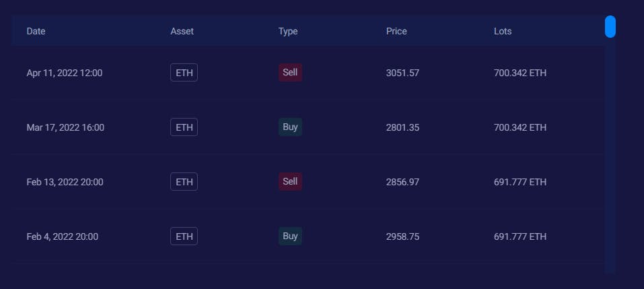
Task: Click the Date column header
Action: (36, 31)
